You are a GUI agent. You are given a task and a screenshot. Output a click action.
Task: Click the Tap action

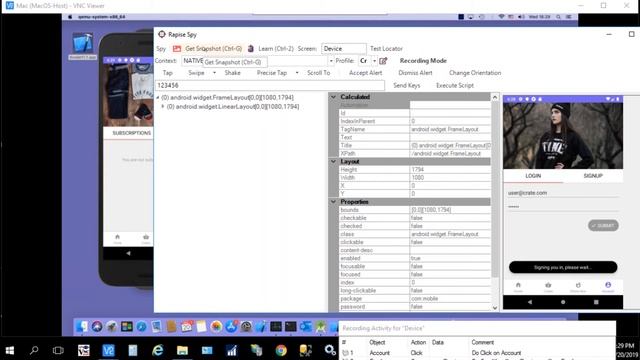[167, 73]
